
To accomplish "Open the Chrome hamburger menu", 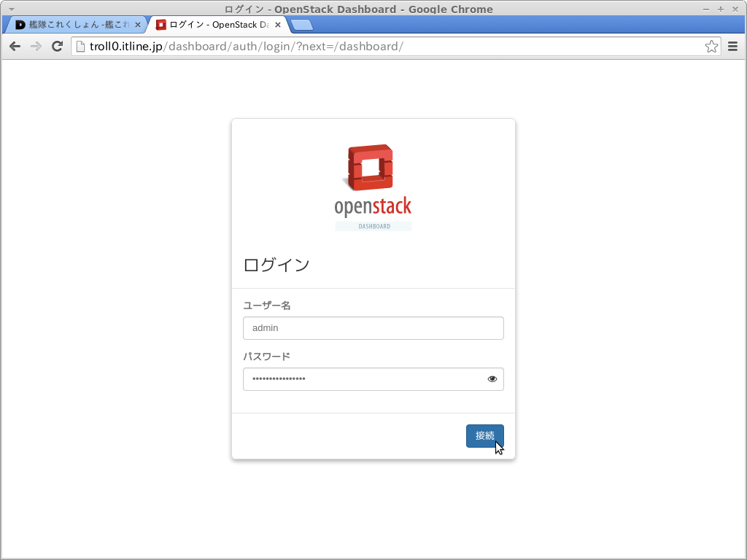I will (732, 47).
